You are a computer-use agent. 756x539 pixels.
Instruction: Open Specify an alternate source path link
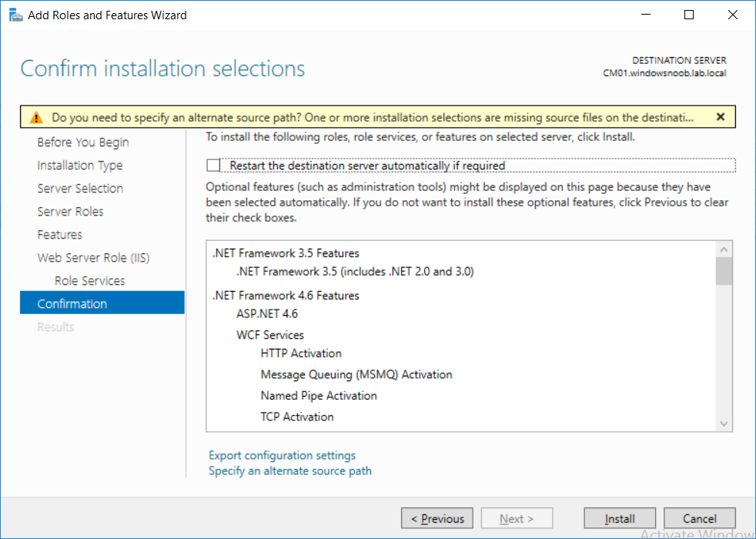pos(289,470)
